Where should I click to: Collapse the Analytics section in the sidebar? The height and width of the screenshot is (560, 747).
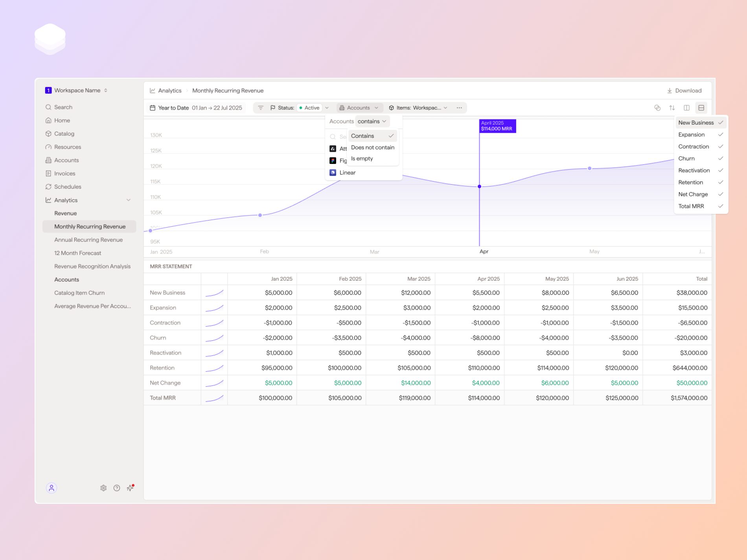(128, 200)
